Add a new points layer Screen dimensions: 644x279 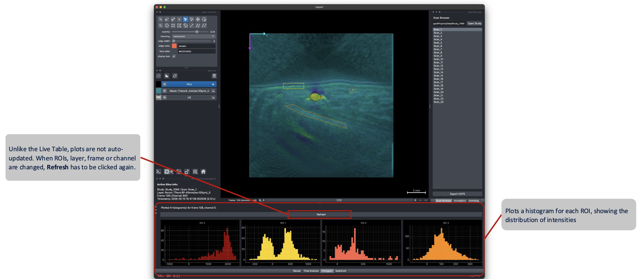point(159,76)
